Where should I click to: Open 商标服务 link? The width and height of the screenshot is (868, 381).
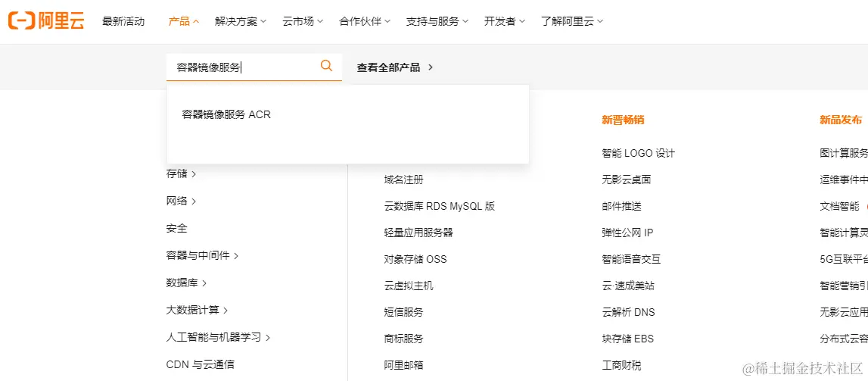tap(404, 339)
